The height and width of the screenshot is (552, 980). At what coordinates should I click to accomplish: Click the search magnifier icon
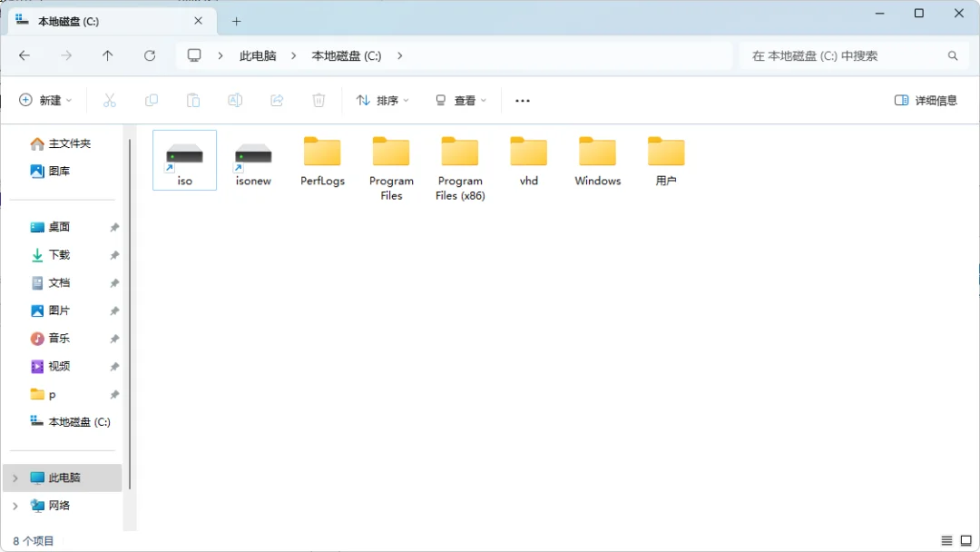pos(953,55)
